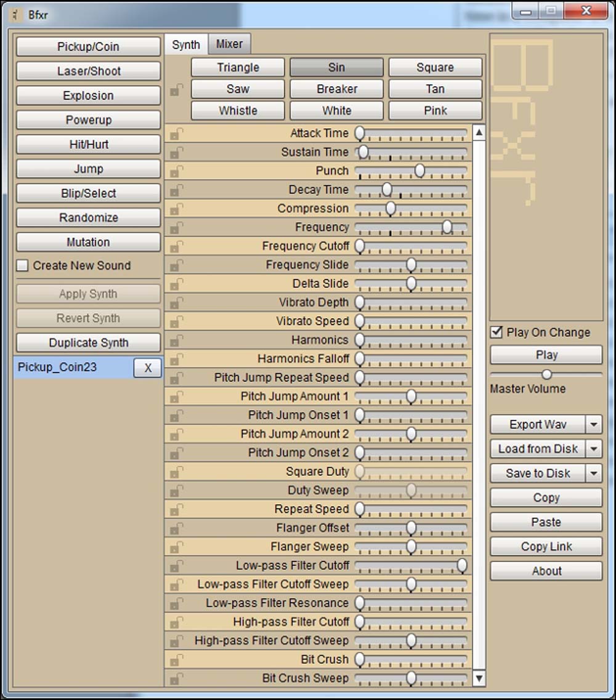Uncheck the Play On Change checkbox

tap(496, 332)
